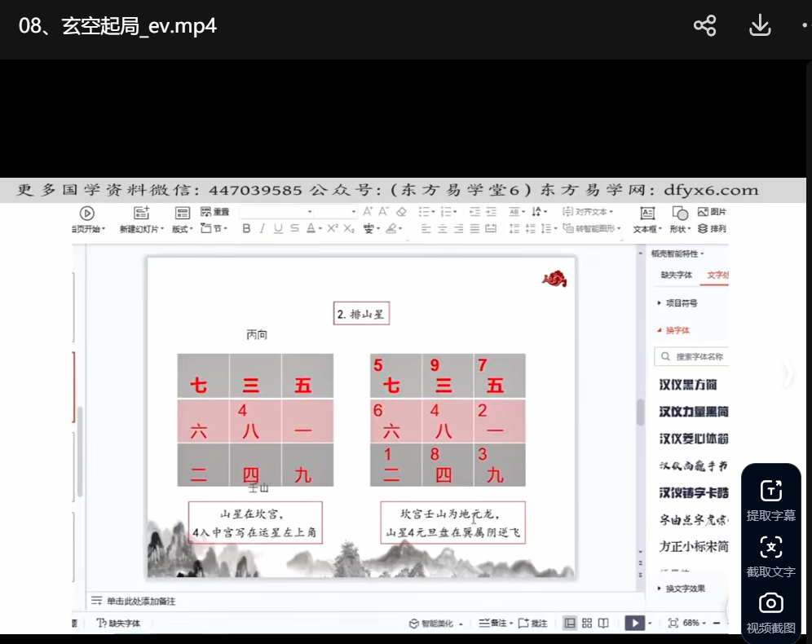
Task: Take a video screenshot with 视频截图
Action: click(770, 612)
